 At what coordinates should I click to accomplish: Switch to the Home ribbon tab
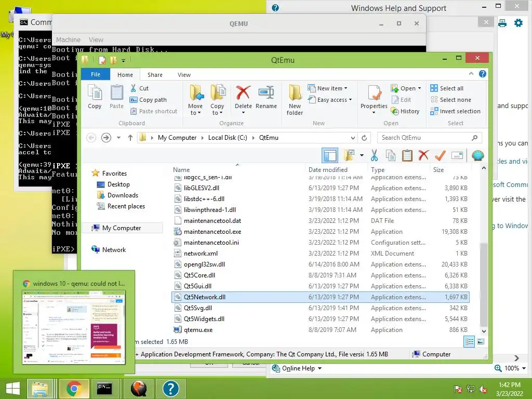125,75
